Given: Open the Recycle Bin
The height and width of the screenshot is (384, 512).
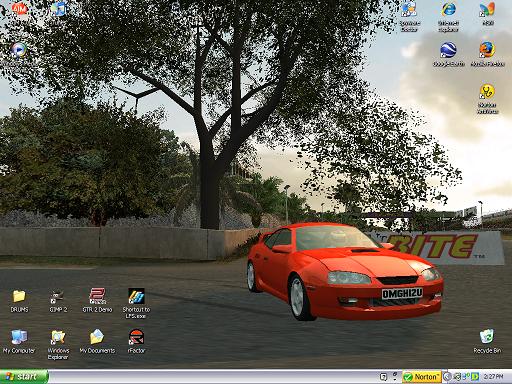Looking at the screenshot, I should coord(487,341).
